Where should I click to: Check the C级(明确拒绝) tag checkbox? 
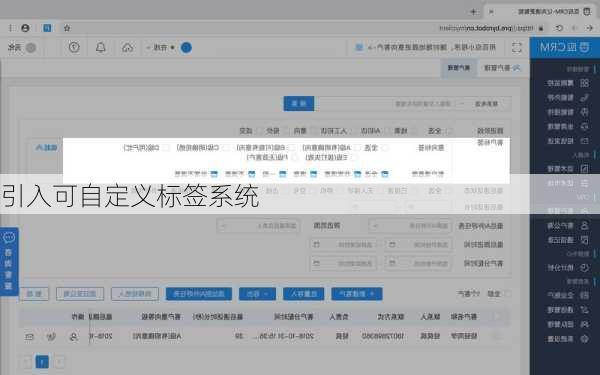coord(226,148)
